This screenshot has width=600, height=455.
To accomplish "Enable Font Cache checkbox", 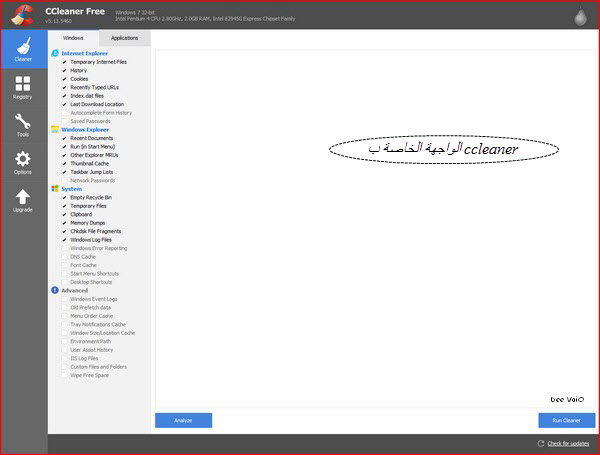I will (x=64, y=265).
